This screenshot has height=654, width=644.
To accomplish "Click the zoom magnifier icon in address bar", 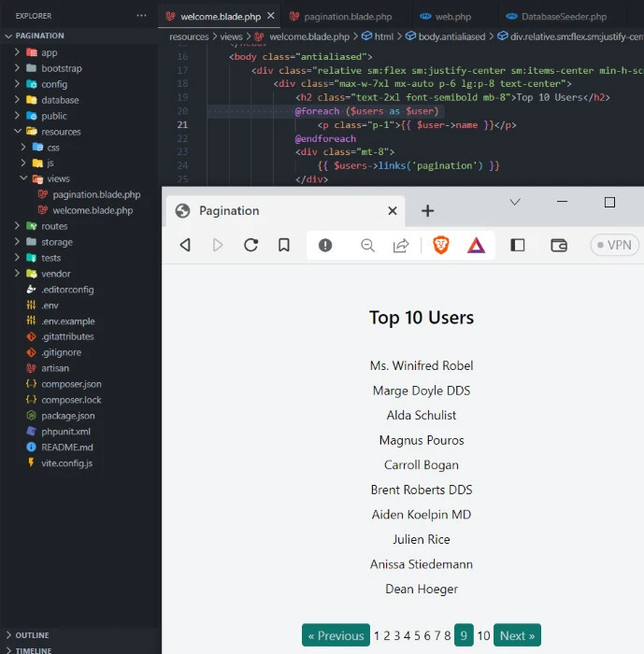I will point(367,245).
